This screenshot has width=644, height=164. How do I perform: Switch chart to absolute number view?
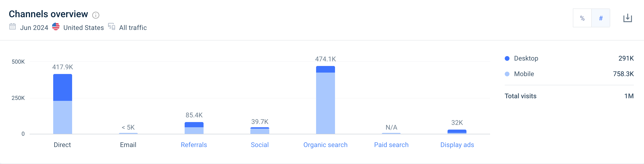click(600, 18)
